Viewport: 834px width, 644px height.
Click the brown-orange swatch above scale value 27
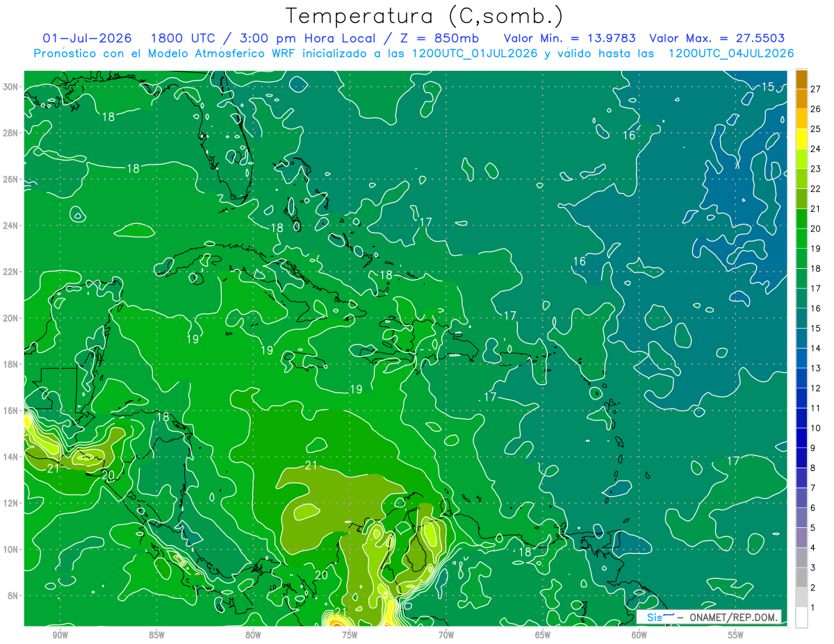coord(801,79)
